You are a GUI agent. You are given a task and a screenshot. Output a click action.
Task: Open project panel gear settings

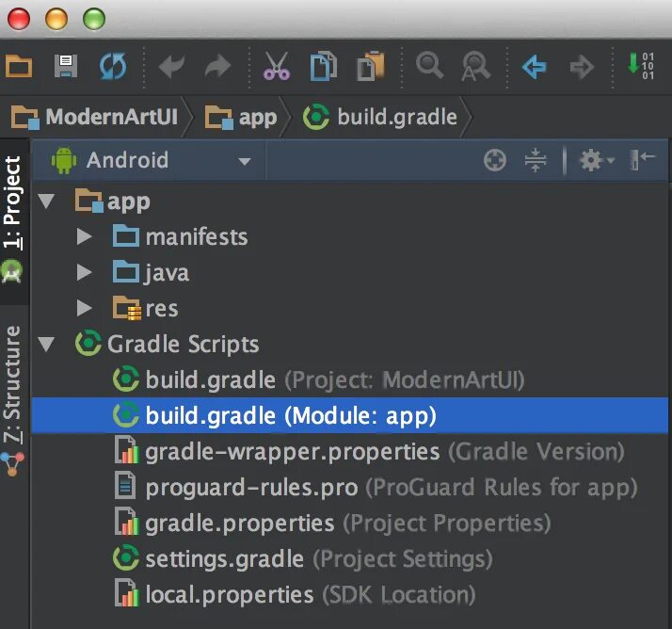(597, 160)
